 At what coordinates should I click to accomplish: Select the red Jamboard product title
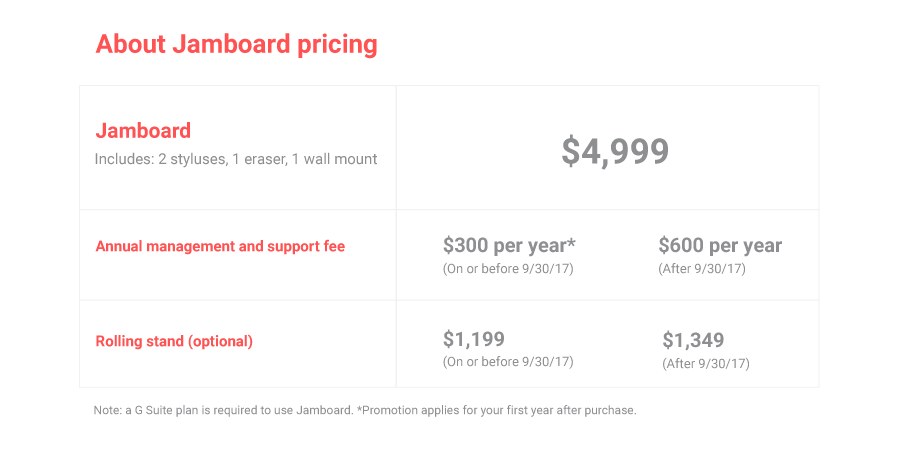tap(143, 131)
